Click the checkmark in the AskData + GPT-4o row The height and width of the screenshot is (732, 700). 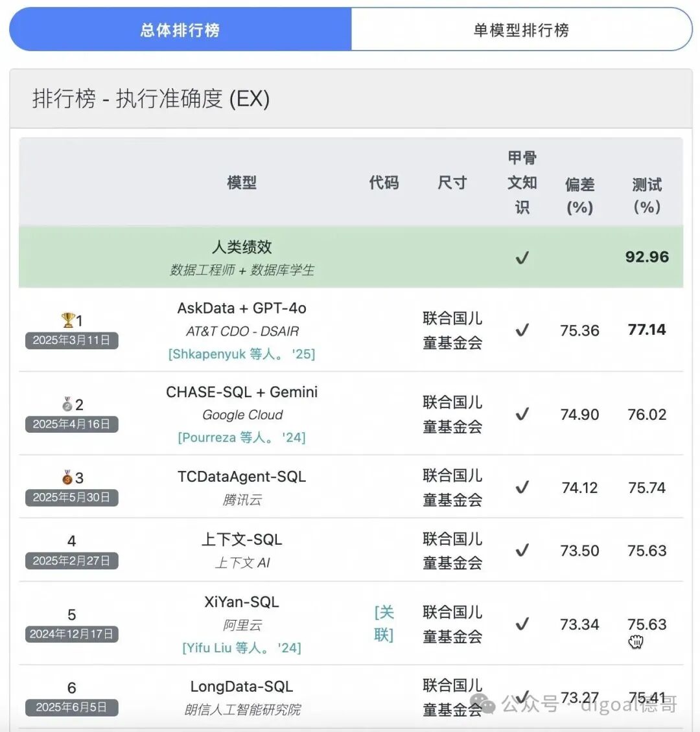click(522, 330)
